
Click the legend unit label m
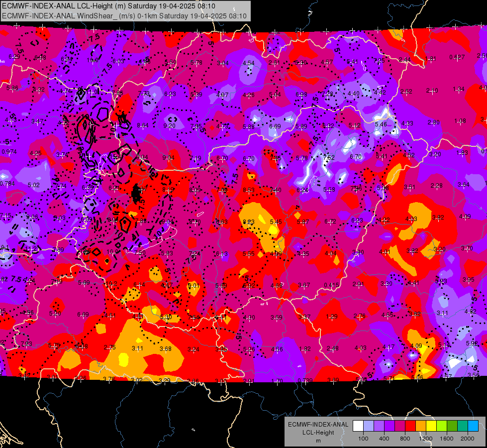click(x=318, y=441)
